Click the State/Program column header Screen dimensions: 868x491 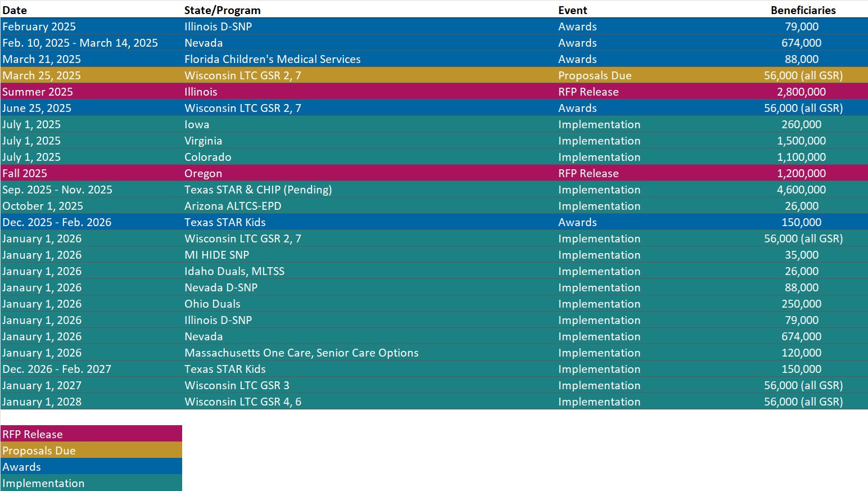pos(222,10)
